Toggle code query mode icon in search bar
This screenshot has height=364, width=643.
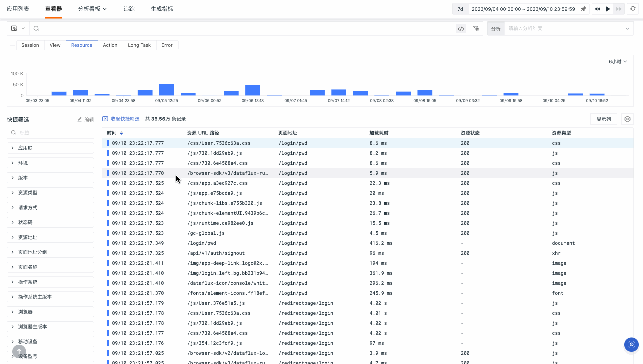click(461, 29)
